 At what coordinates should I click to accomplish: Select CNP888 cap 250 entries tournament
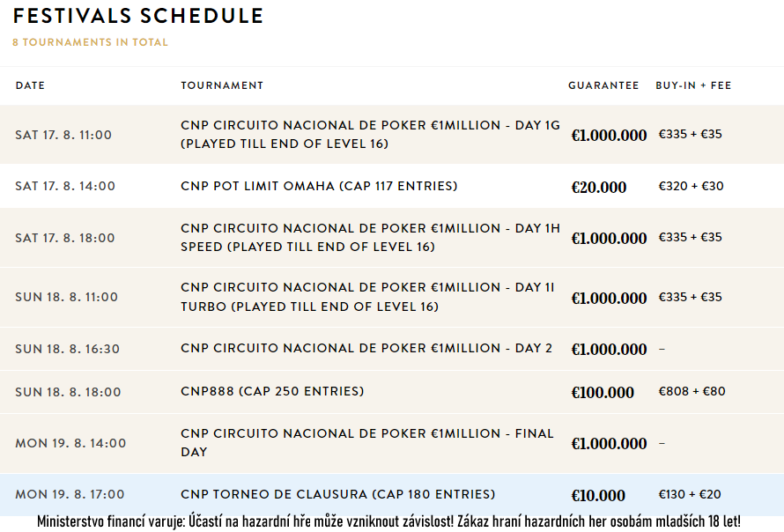[272, 391]
